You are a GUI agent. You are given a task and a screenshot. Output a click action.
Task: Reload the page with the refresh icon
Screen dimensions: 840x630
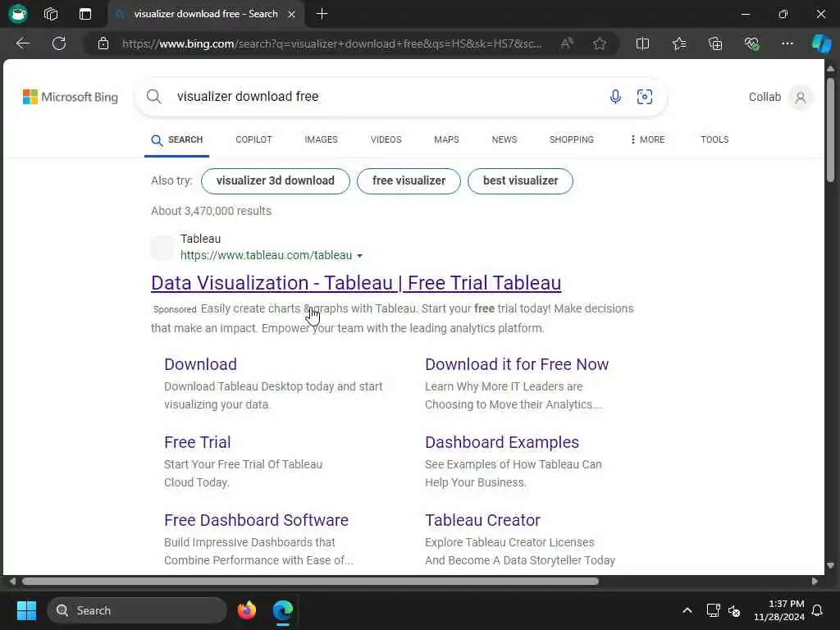(x=59, y=43)
